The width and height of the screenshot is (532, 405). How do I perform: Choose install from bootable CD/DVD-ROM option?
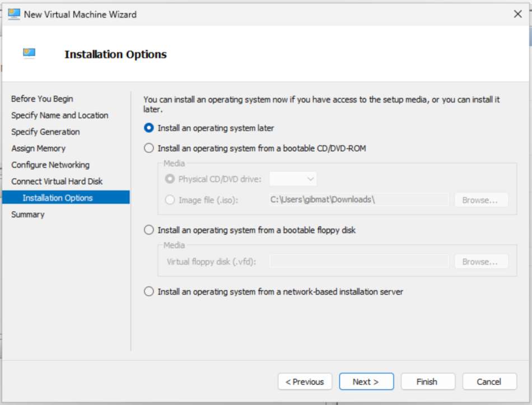[148, 148]
